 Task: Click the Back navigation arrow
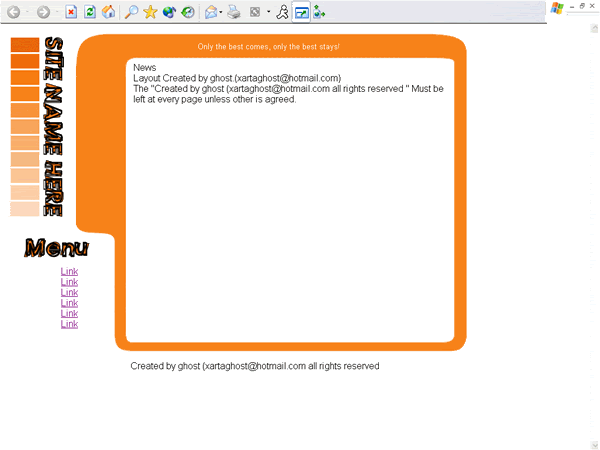pos(13,12)
